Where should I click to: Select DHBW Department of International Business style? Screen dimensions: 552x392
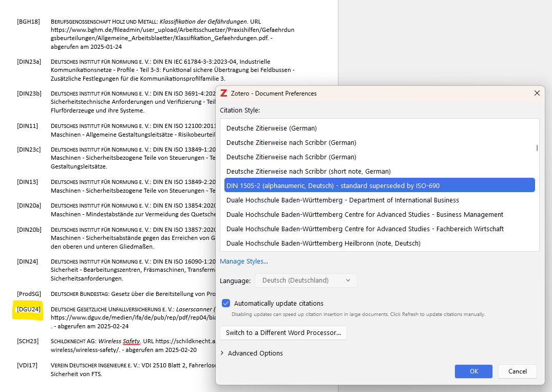379,200
